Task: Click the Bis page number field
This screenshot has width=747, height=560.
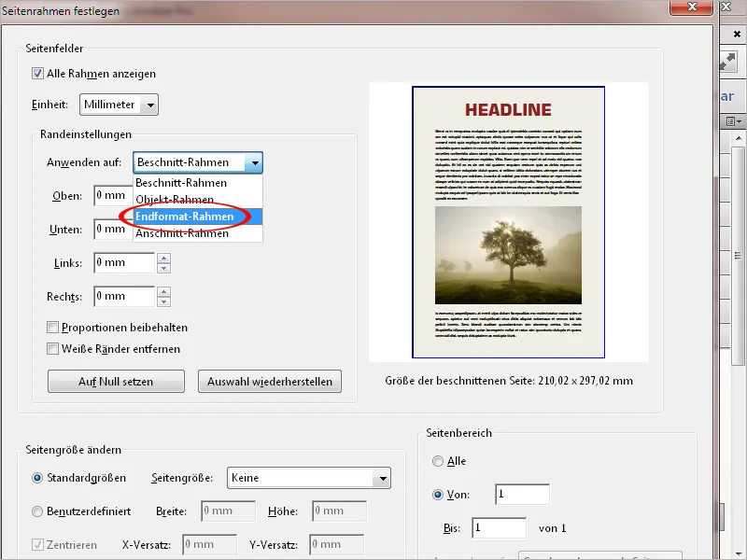Action: coord(499,528)
